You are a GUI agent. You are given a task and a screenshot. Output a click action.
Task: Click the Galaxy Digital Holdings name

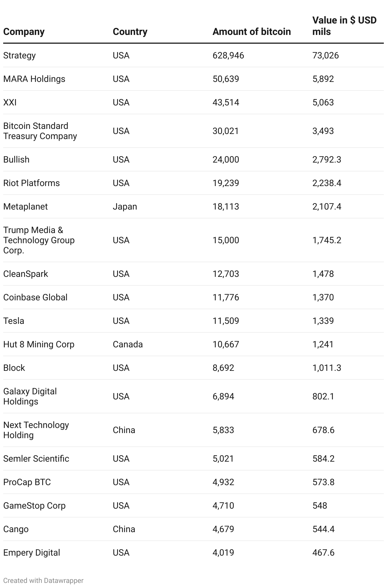(30, 397)
